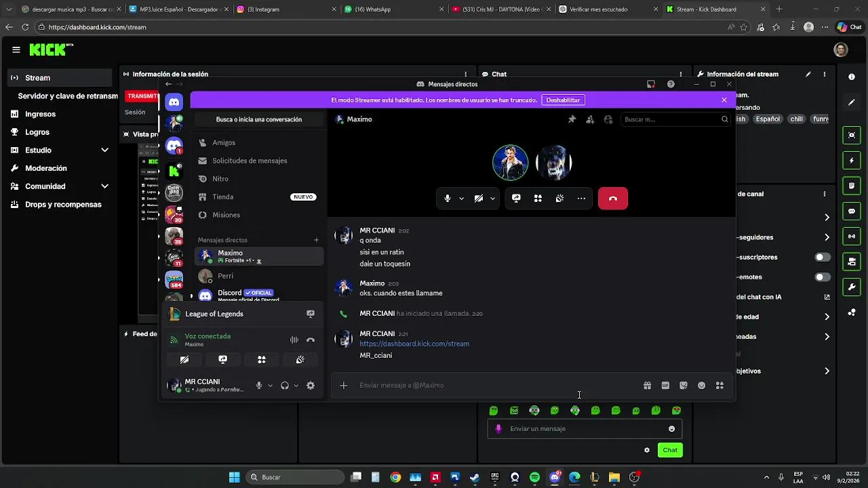
Task: Click the Kick chat Enviar un mensaje field
Action: point(585,428)
